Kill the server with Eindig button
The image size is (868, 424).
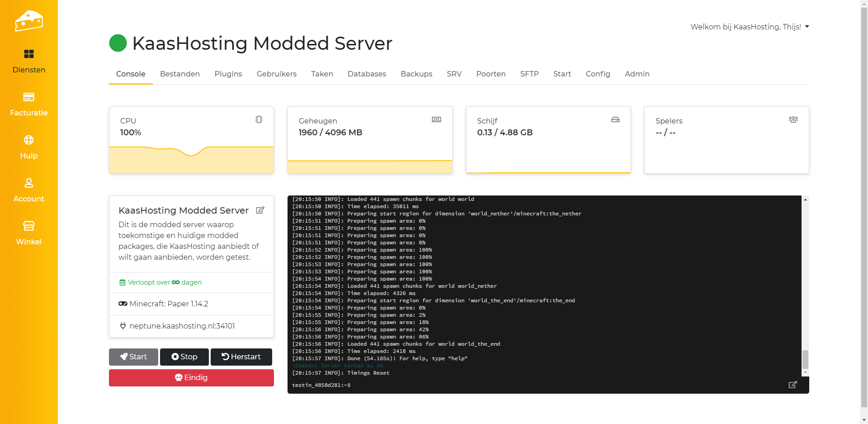tap(191, 377)
